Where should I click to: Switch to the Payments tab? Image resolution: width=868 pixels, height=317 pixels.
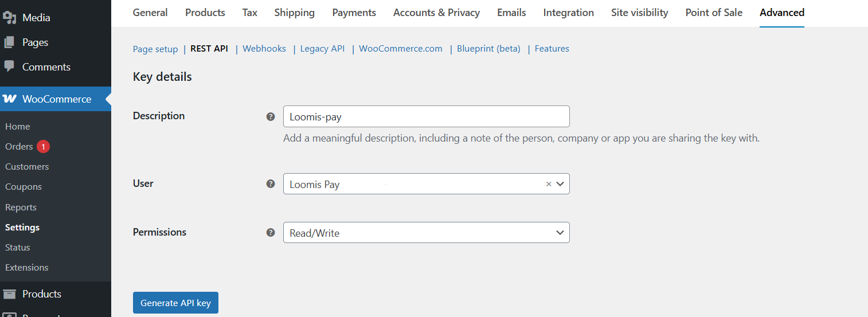[354, 13]
